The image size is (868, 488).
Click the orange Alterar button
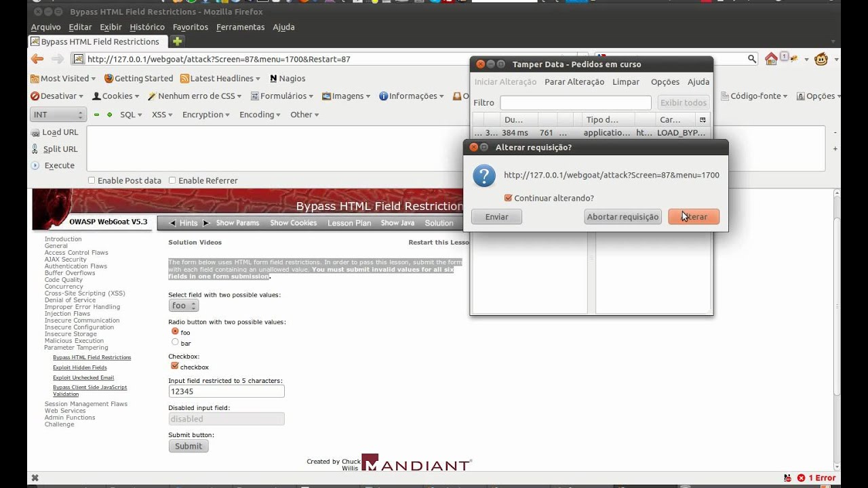coord(694,217)
